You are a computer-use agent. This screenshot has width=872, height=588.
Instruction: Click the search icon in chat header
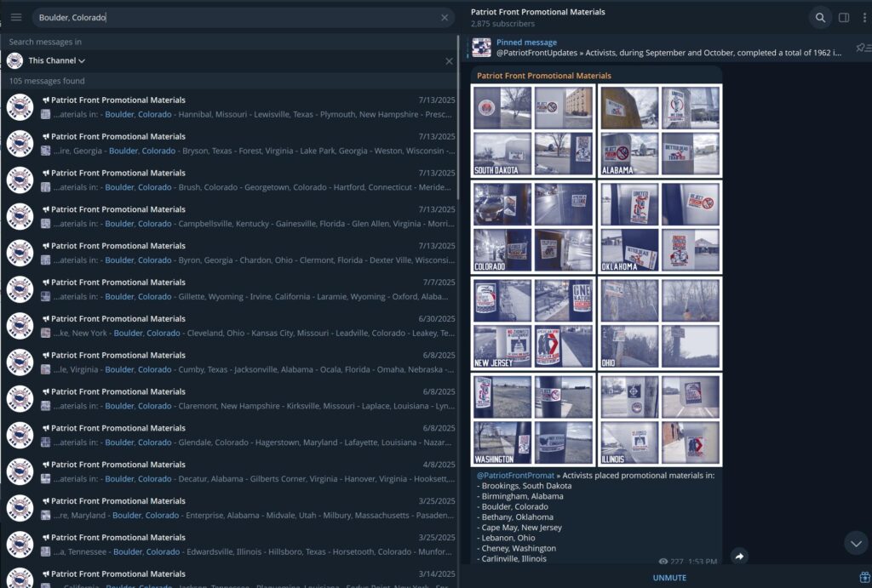pyautogui.click(x=819, y=18)
